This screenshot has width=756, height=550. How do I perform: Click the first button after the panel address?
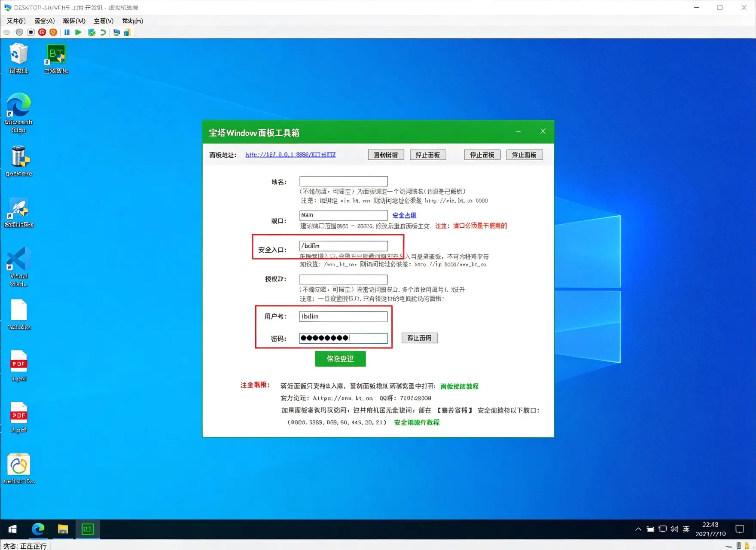click(386, 155)
